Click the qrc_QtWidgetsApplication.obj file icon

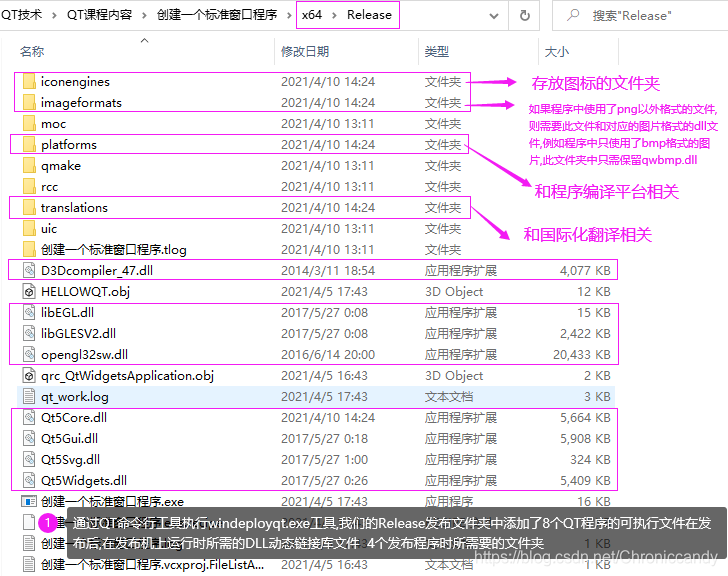[x=29, y=375]
